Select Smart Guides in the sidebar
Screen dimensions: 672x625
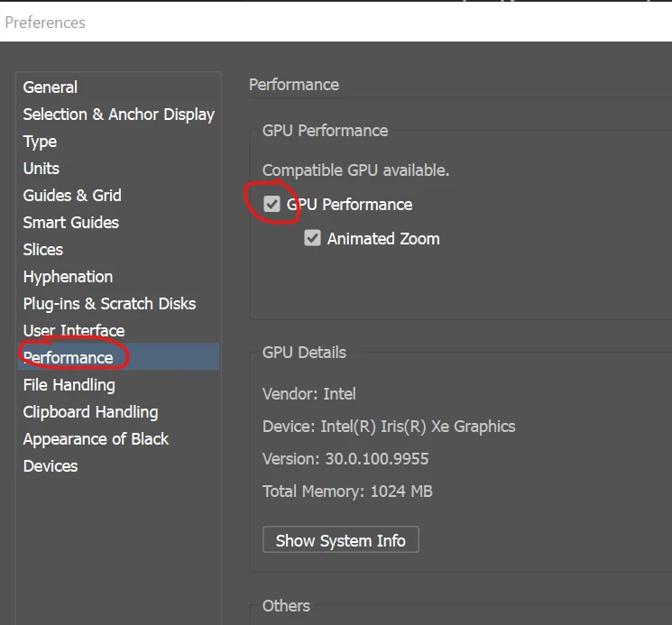pyautogui.click(x=71, y=223)
